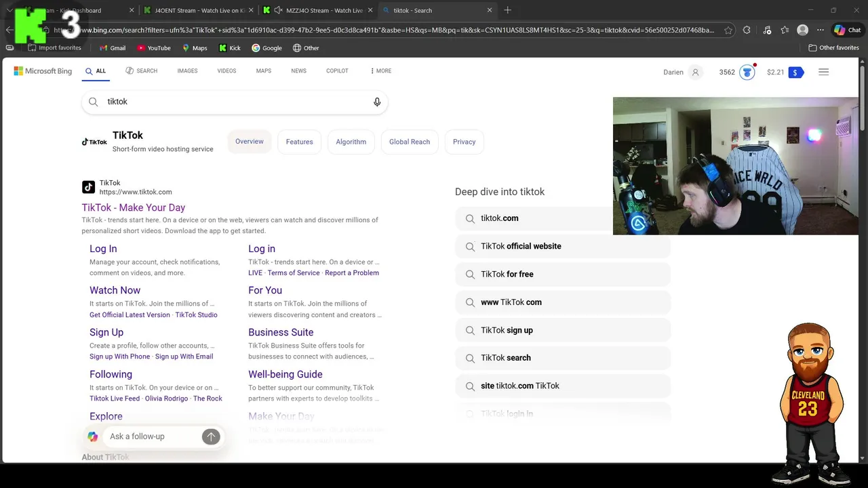Switch to the MZZJ4O Stream tab

tap(317, 10)
